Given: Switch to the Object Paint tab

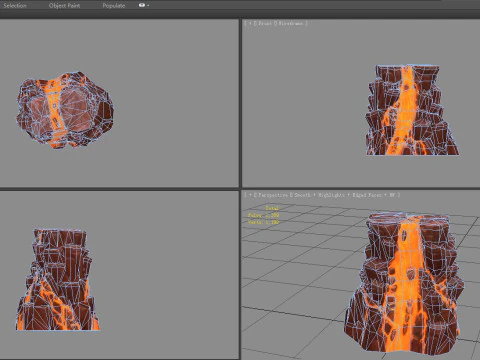Looking at the screenshot, I should point(64,5).
